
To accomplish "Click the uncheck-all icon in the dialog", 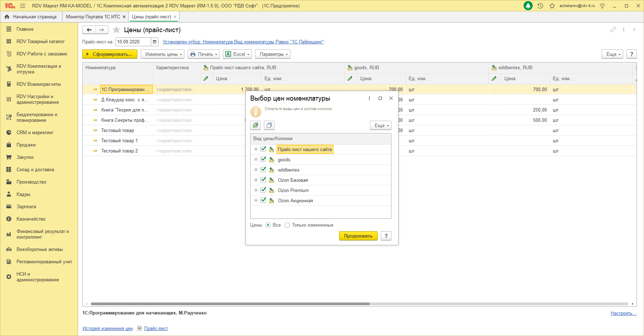I will point(269,125).
